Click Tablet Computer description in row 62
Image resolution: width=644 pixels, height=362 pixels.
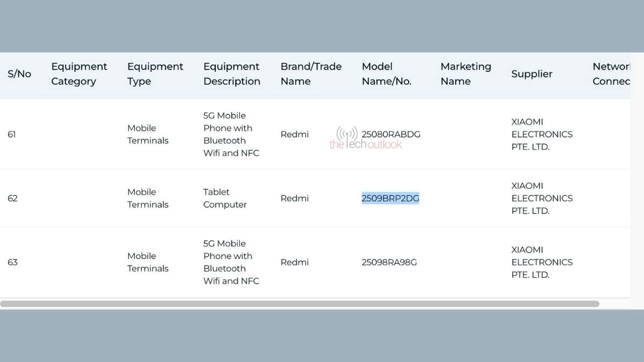[225, 198]
